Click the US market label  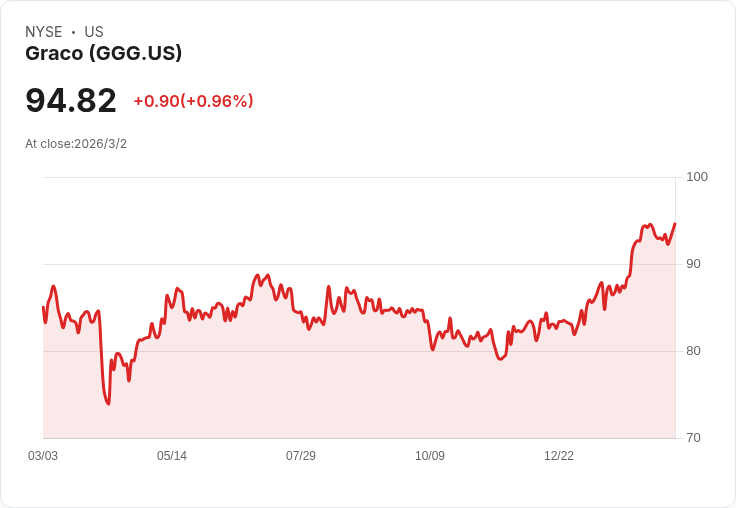coord(94,32)
